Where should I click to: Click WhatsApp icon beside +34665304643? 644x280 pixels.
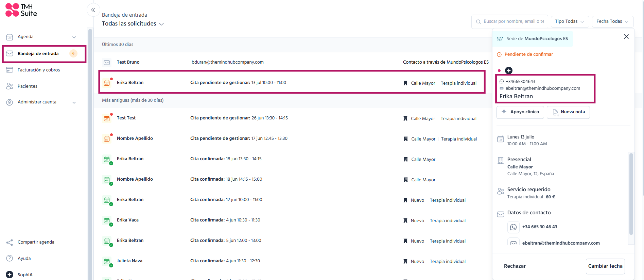502,81
